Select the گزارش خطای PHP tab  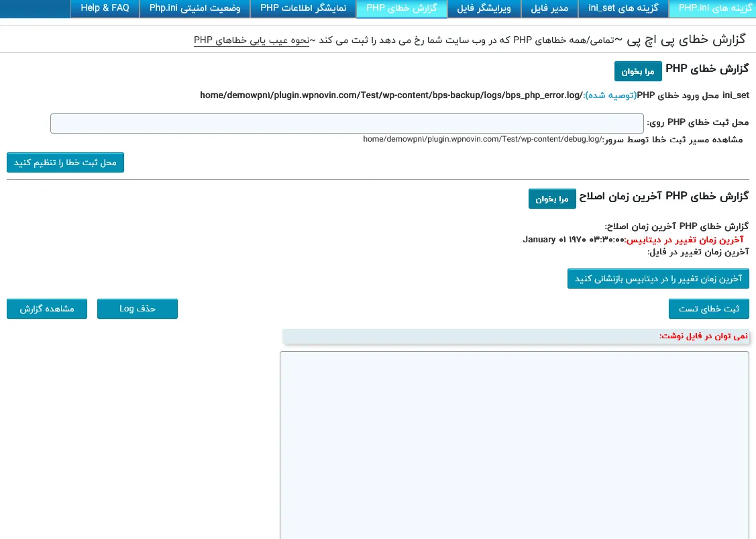coord(402,8)
